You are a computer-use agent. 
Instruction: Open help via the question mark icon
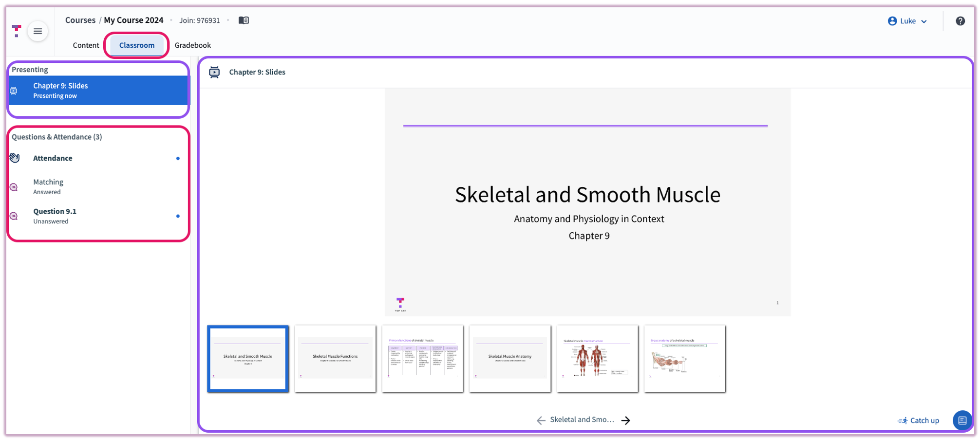point(961,20)
